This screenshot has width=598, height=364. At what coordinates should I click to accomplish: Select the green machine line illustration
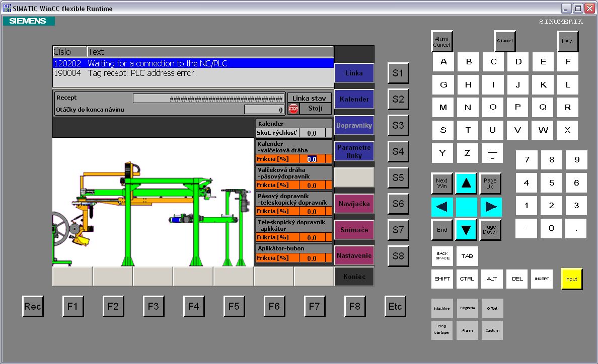(153, 202)
